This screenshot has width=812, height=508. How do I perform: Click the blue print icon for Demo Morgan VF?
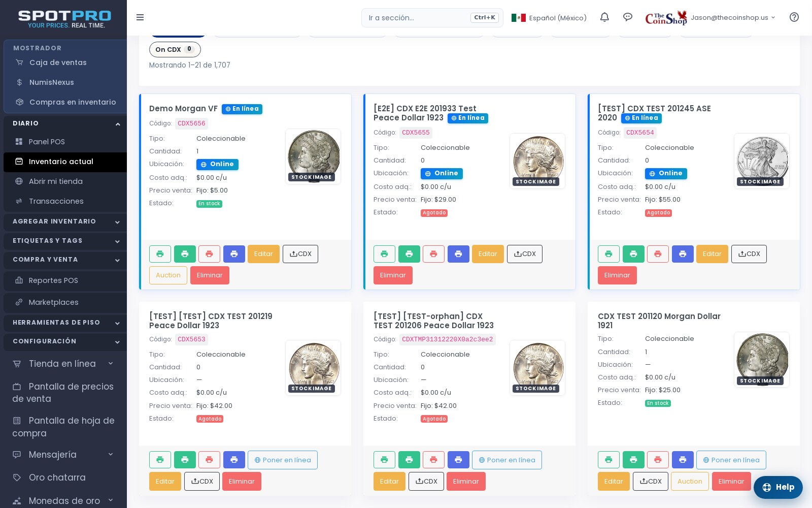coord(234,254)
